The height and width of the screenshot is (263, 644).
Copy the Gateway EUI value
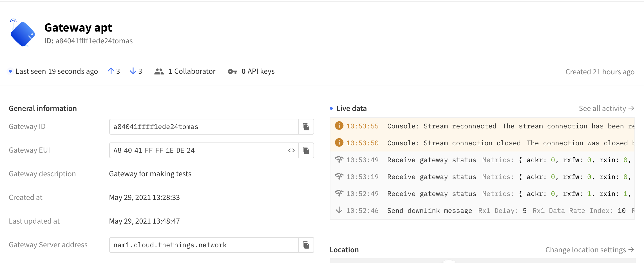[306, 150]
